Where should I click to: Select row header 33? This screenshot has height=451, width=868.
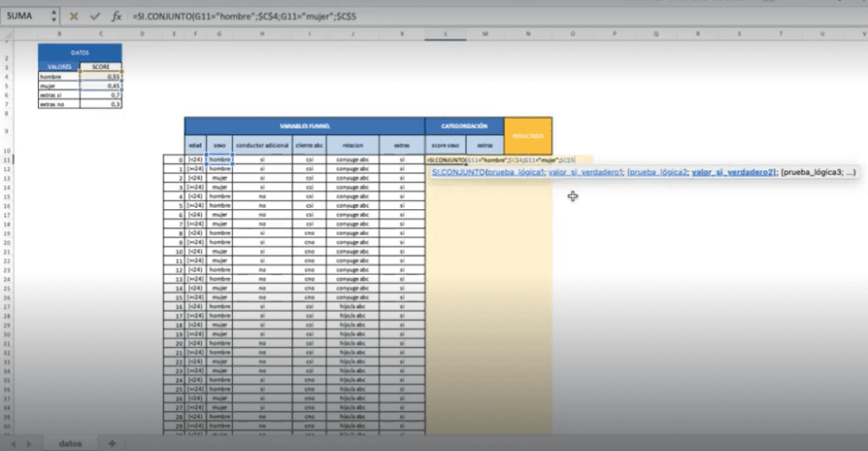pos(7,361)
